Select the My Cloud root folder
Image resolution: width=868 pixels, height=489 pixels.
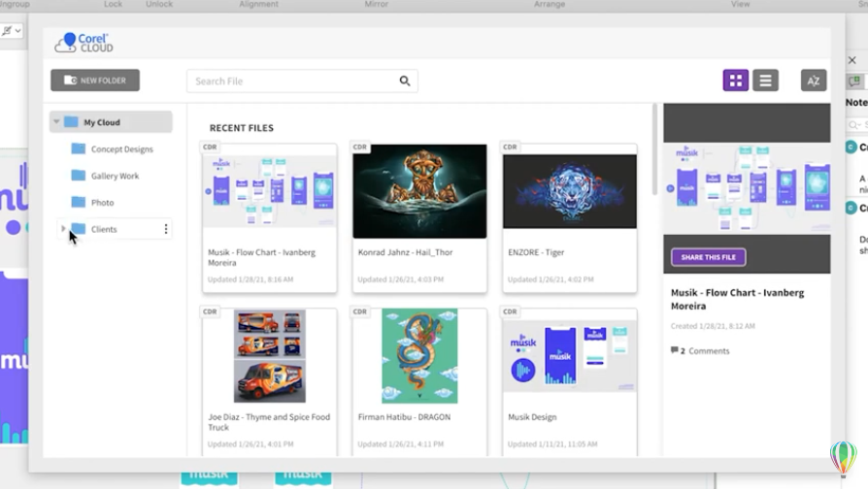[111, 121]
